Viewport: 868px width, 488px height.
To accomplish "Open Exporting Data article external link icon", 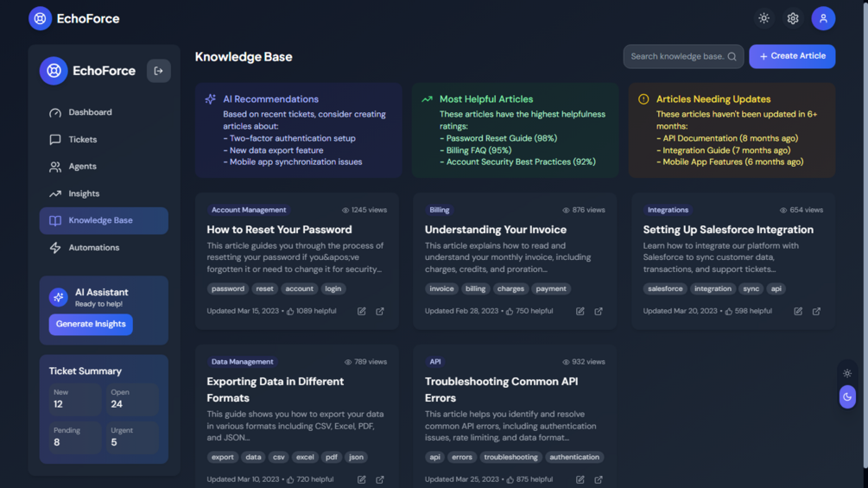I will point(380,479).
